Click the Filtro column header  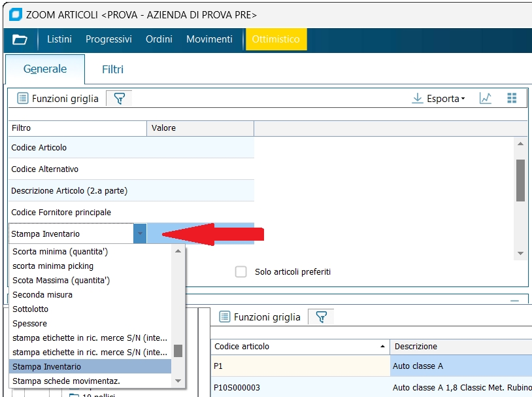click(x=78, y=128)
